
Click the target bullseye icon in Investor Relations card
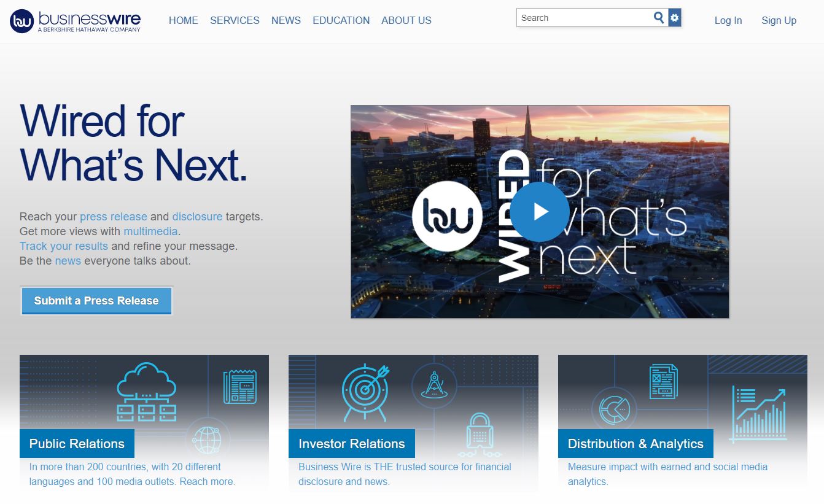tap(365, 392)
